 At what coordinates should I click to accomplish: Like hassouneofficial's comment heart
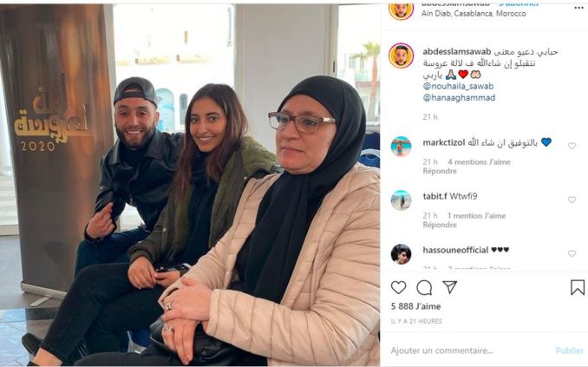[572, 253]
